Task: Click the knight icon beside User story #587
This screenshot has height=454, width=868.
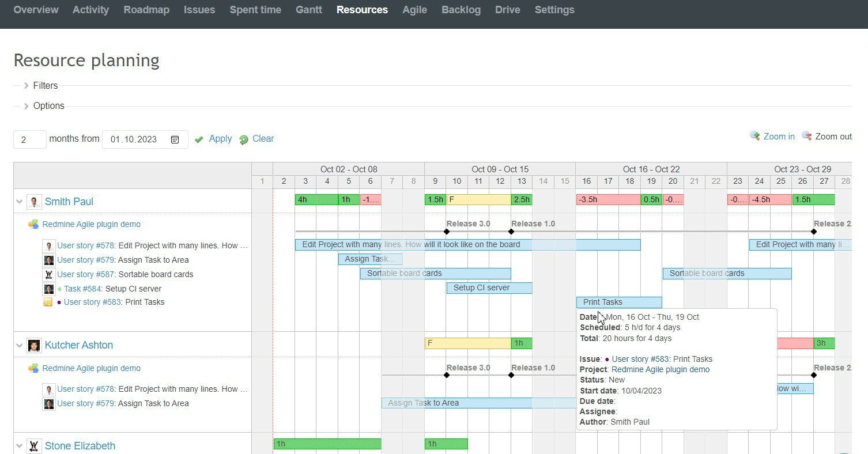Action: click(x=48, y=274)
